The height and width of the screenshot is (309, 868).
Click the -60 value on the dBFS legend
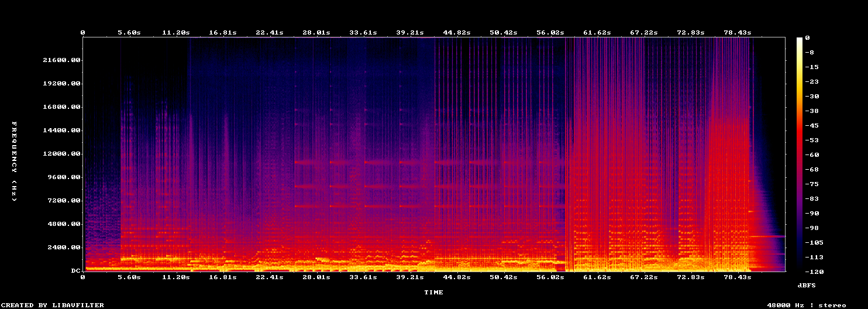[x=812, y=155]
